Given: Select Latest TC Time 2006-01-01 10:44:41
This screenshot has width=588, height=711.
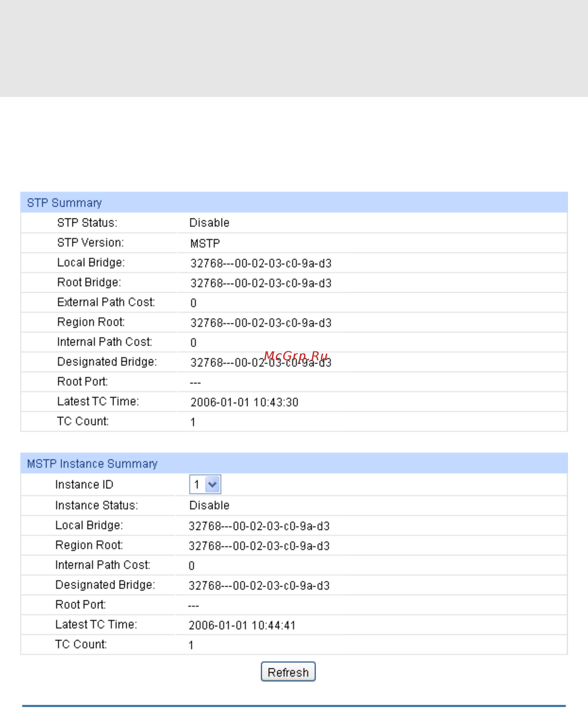Looking at the screenshot, I should pyautogui.click(x=242, y=625).
